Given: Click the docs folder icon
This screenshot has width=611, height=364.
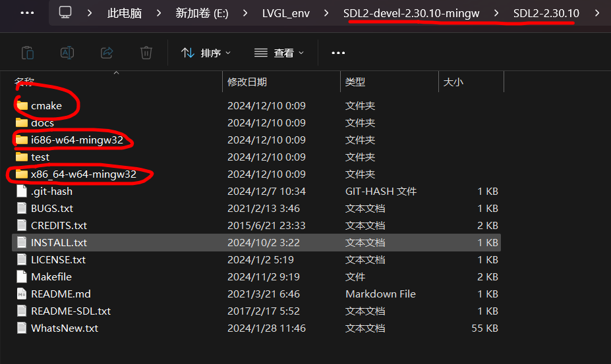Looking at the screenshot, I should pyautogui.click(x=22, y=122).
